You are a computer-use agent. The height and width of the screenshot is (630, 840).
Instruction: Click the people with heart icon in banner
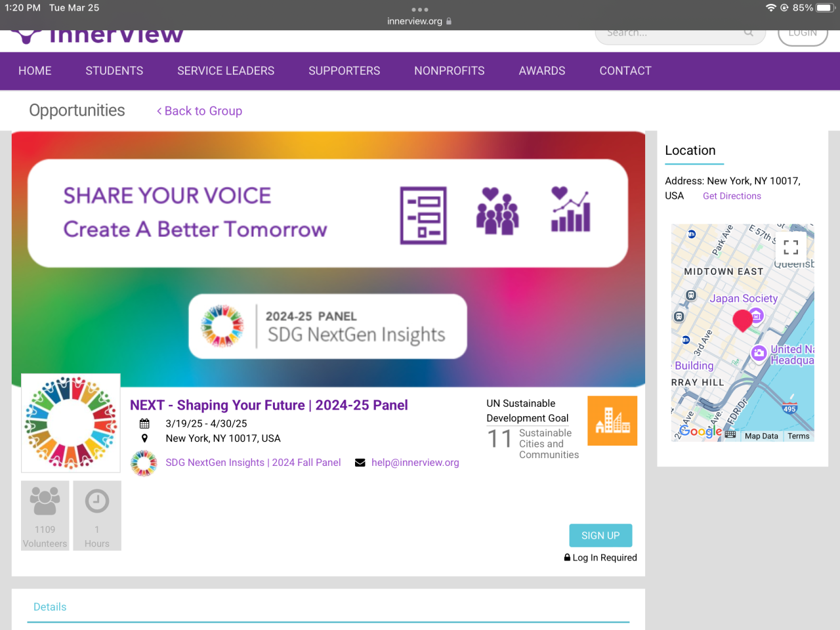click(x=497, y=211)
